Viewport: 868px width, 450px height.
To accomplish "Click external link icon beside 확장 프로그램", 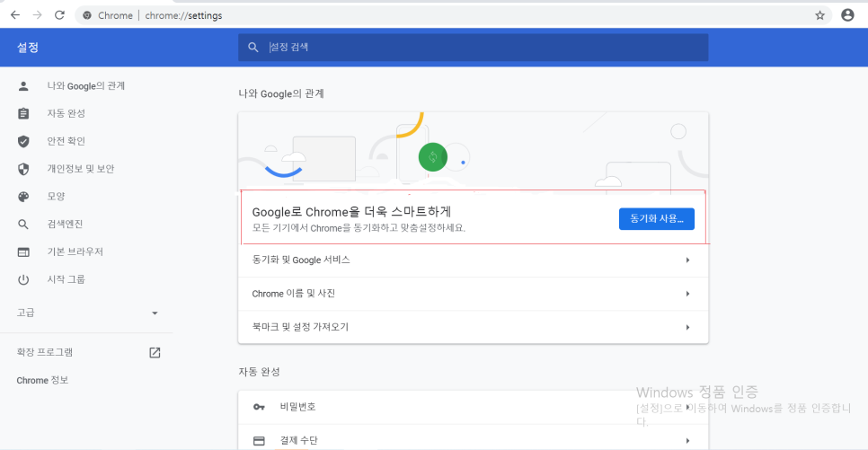I will tap(155, 353).
